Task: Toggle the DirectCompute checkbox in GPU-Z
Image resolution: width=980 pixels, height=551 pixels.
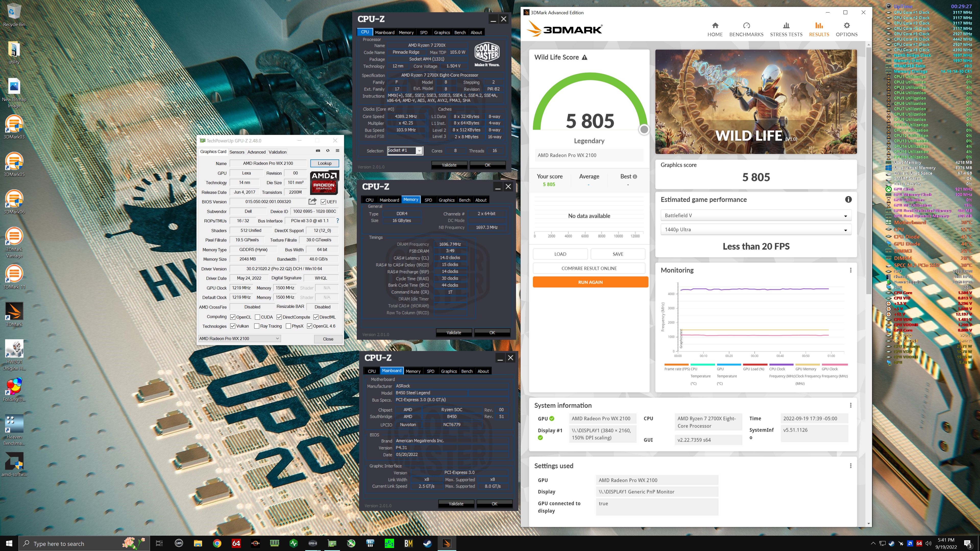Action: pos(279,317)
